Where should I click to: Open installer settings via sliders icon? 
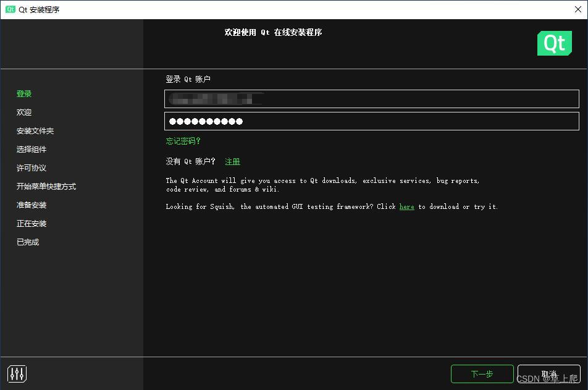click(16, 373)
